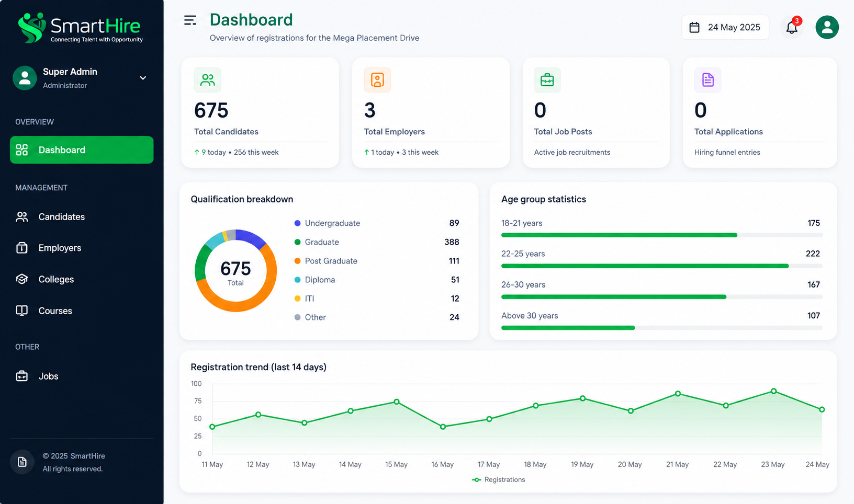Click the Diploma legend entry
Image resolution: width=854 pixels, height=504 pixels.
pyautogui.click(x=314, y=280)
